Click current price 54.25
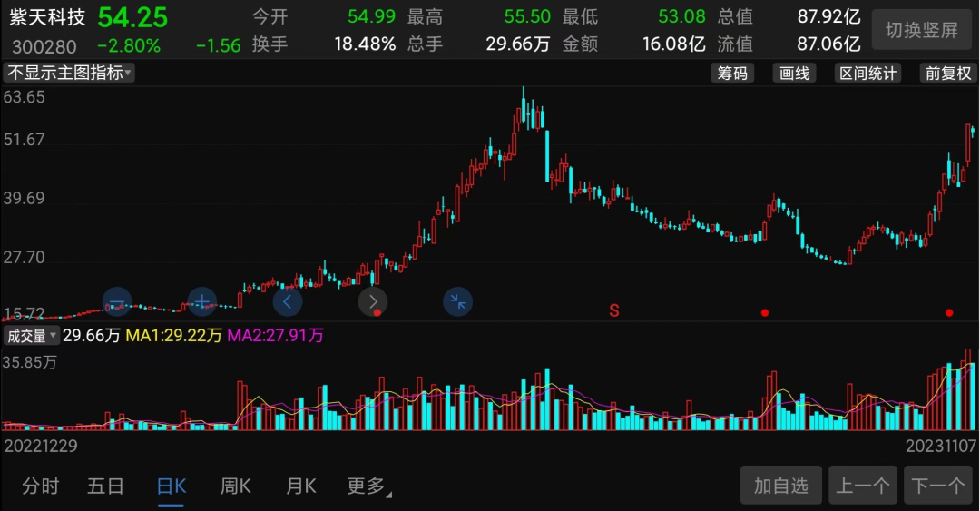This screenshot has height=511, width=980. [x=132, y=17]
